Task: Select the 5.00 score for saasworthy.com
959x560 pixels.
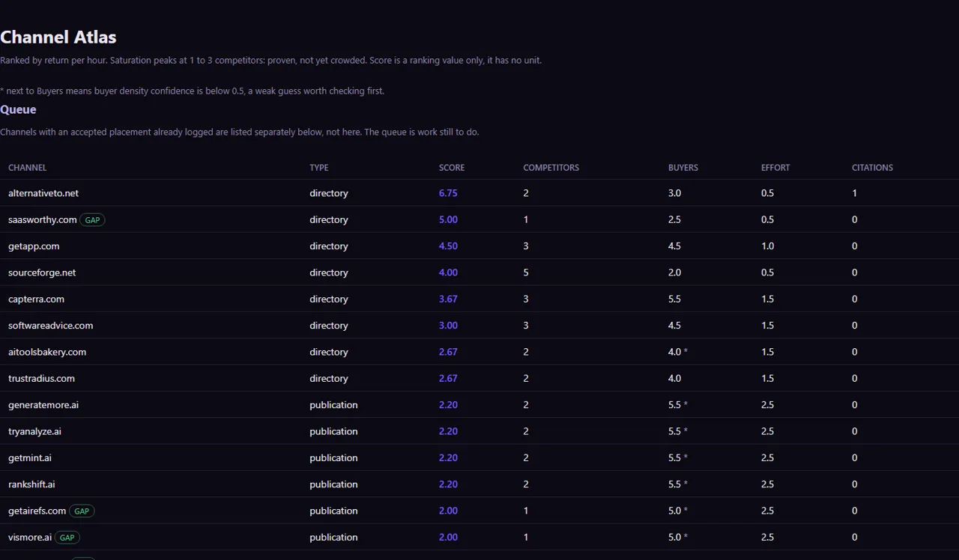Action: [448, 219]
